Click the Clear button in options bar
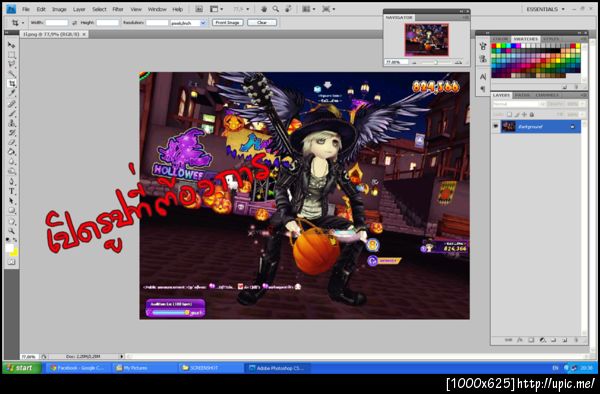 [x=262, y=23]
